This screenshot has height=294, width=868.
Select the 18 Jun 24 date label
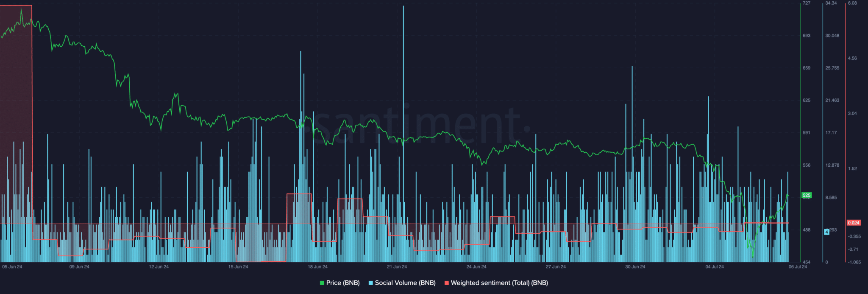coord(317,267)
